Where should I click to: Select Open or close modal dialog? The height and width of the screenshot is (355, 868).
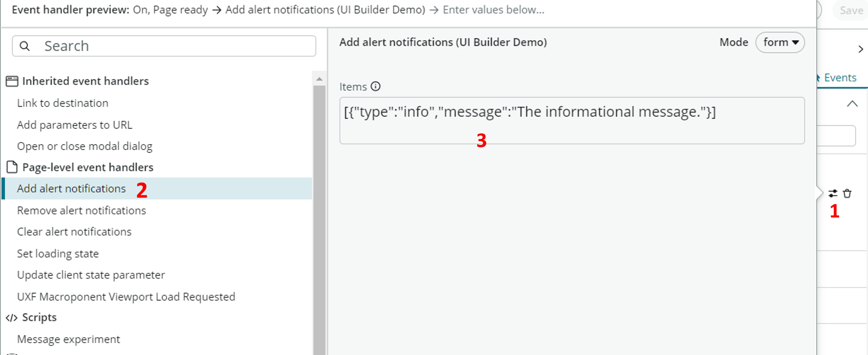click(85, 146)
